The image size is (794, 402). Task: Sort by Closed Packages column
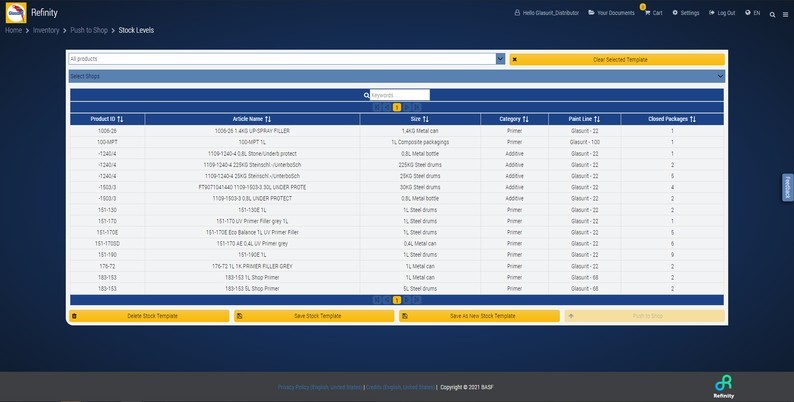pyautogui.click(x=672, y=119)
